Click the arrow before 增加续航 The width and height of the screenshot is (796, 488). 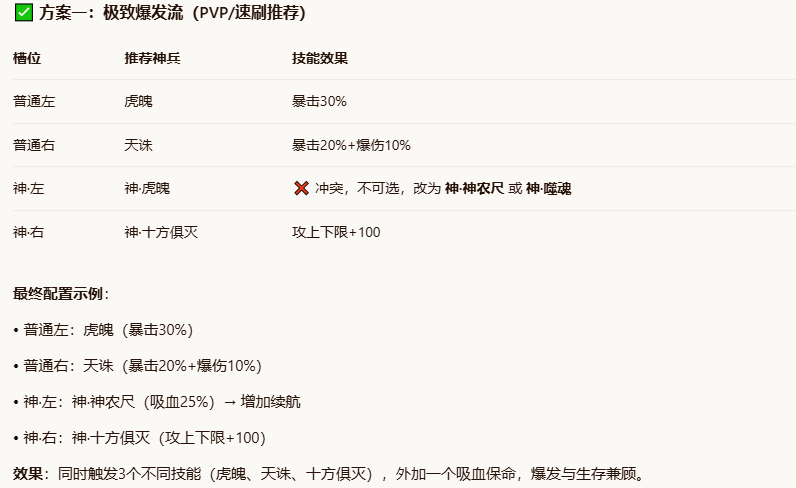pos(230,402)
